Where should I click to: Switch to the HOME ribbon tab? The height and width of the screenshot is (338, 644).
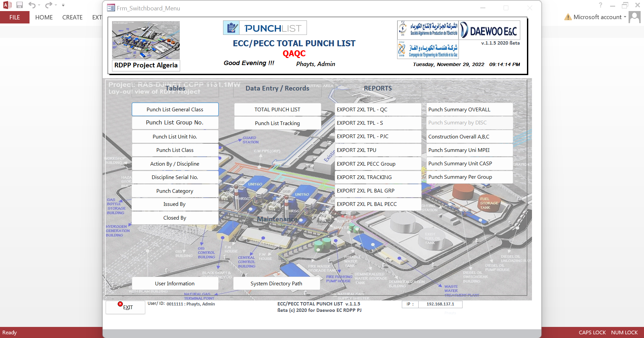pyautogui.click(x=44, y=17)
